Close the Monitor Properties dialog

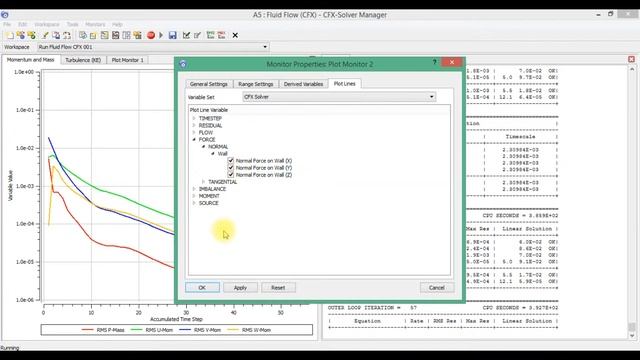452,62
